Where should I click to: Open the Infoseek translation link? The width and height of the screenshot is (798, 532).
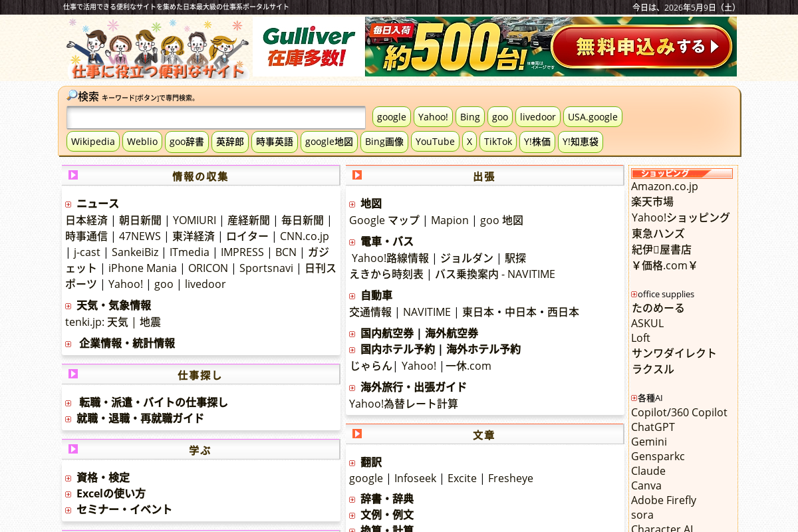click(x=416, y=478)
